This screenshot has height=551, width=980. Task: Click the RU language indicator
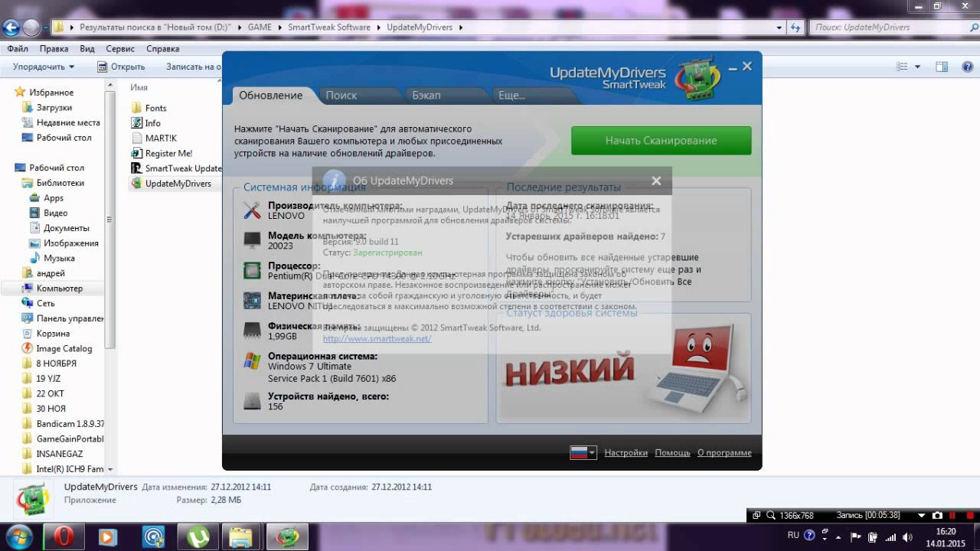pyautogui.click(x=793, y=535)
